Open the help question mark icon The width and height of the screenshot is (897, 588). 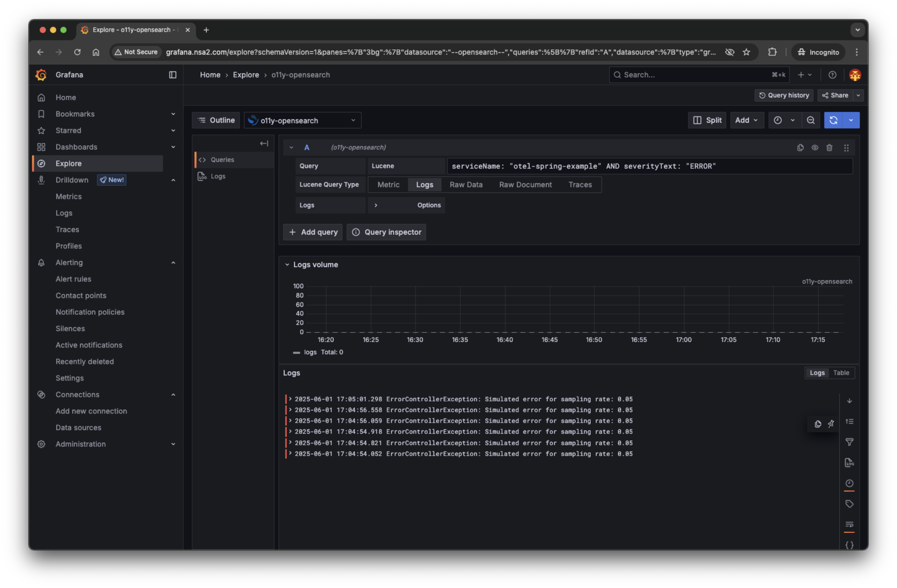click(x=832, y=75)
